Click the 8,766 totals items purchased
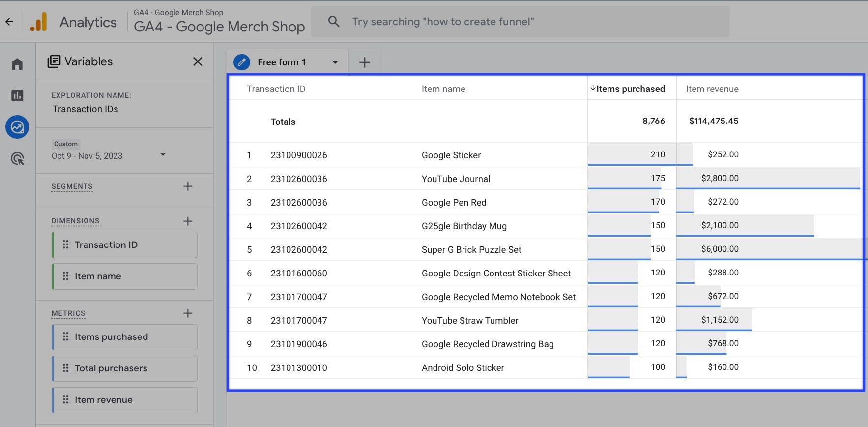Image resolution: width=868 pixels, height=427 pixels. tap(654, 121)
